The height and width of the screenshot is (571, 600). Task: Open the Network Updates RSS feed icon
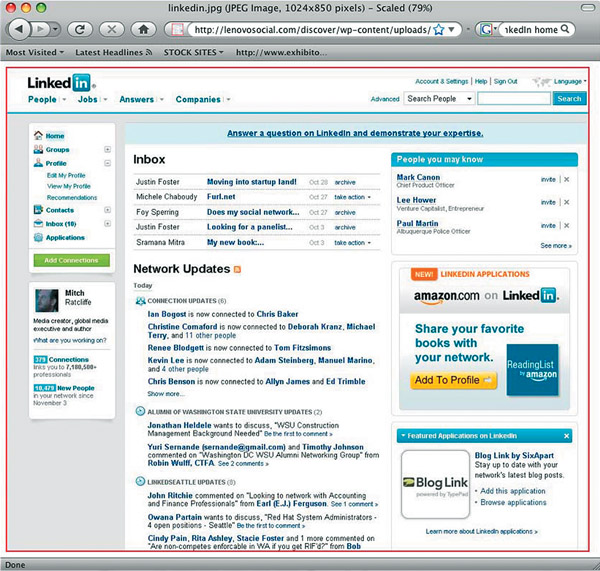pyautogui.click(x=237, y=269)
